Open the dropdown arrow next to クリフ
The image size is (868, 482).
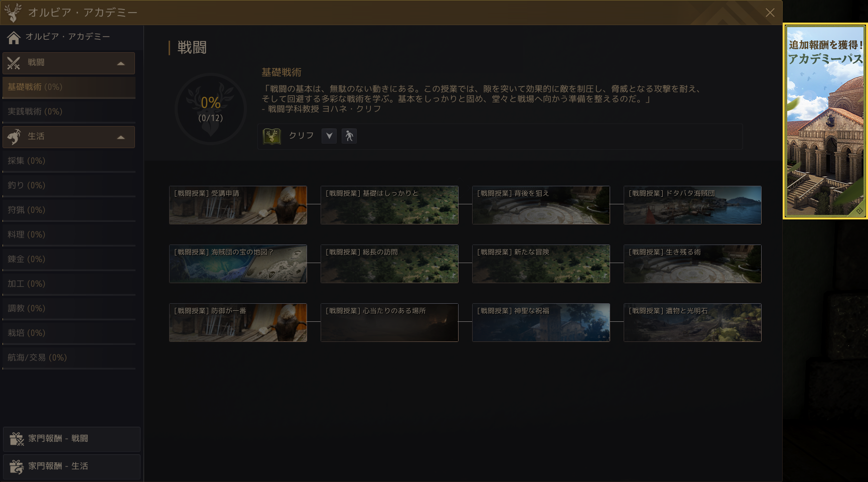[329, 136]
